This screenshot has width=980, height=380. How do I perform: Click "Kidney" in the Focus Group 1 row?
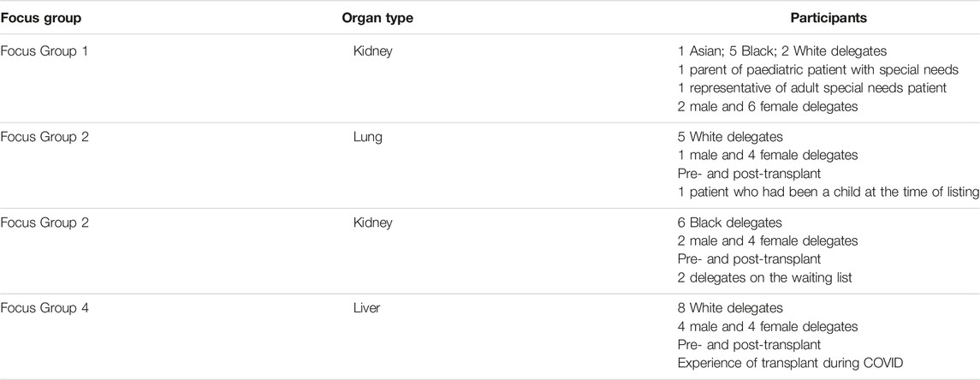pyautogui.click(x=372, y=51)
